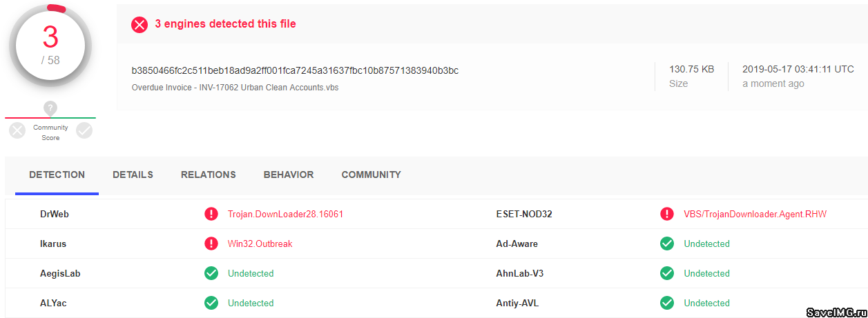Viewport: 868px width, 318px height.
Task: Click DrWeb red warning icon
Action: (x=211, y=214)
